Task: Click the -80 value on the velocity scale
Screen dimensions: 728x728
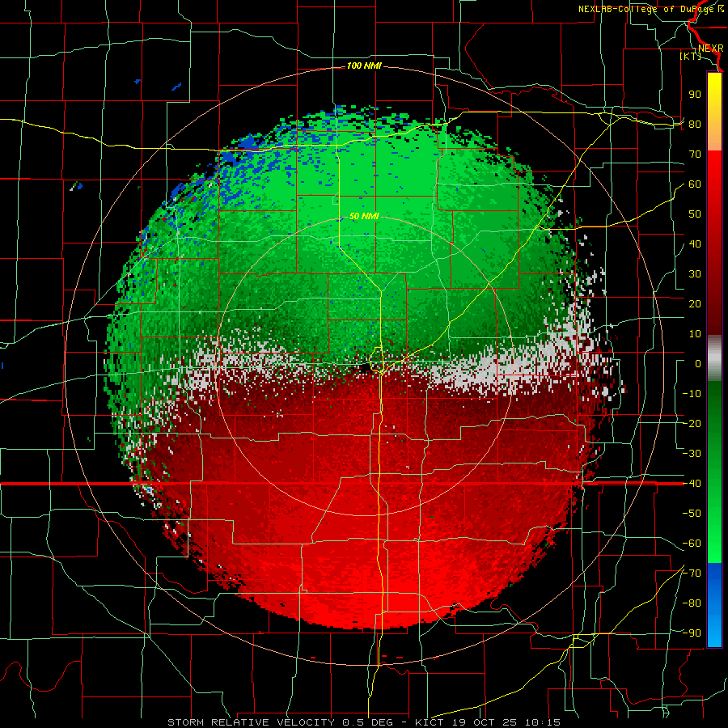Action: 692,603
